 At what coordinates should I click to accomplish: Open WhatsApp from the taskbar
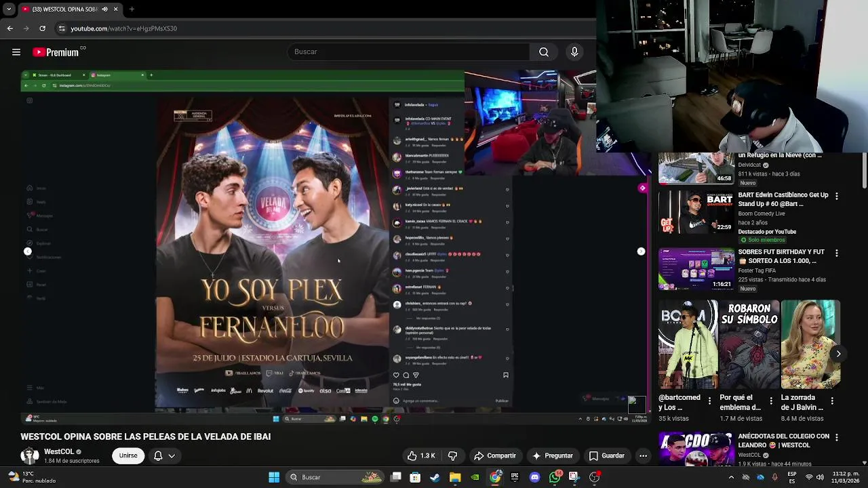555,477
